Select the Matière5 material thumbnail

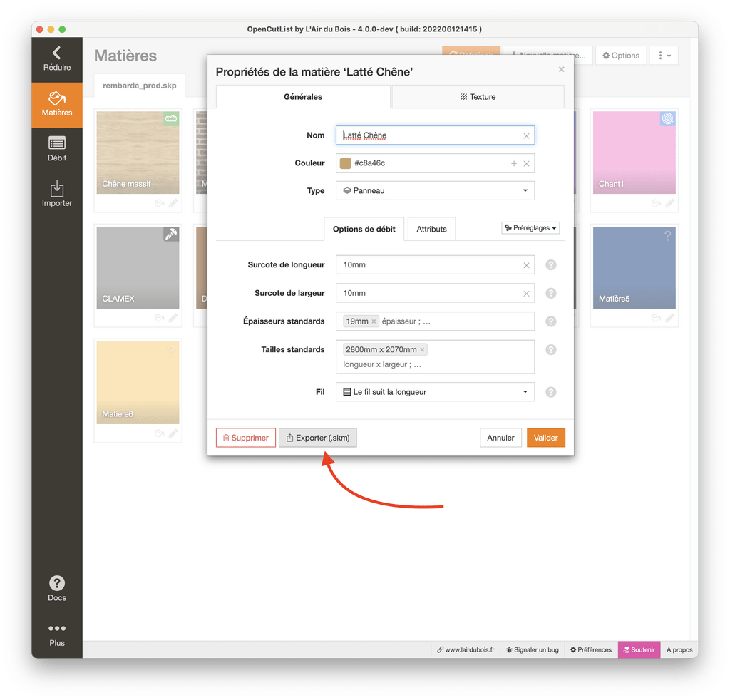[x=634, y=267]
